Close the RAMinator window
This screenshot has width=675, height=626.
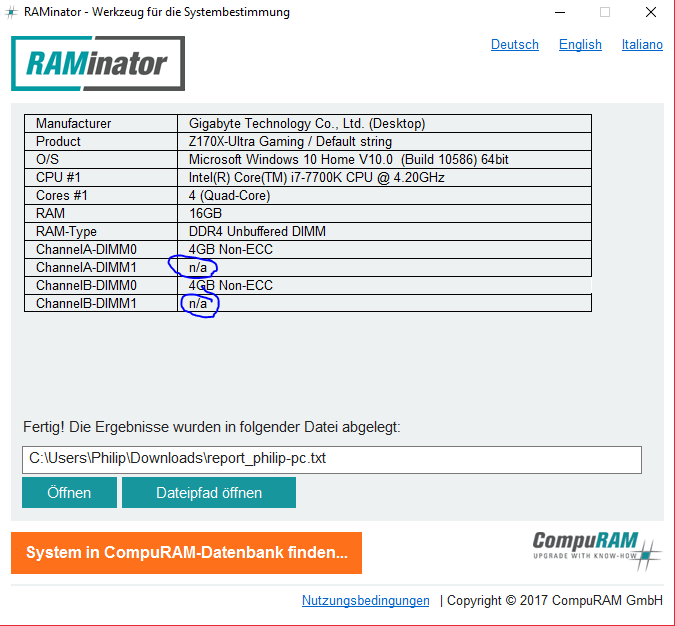pyautogui.click(x=651, y=12)
